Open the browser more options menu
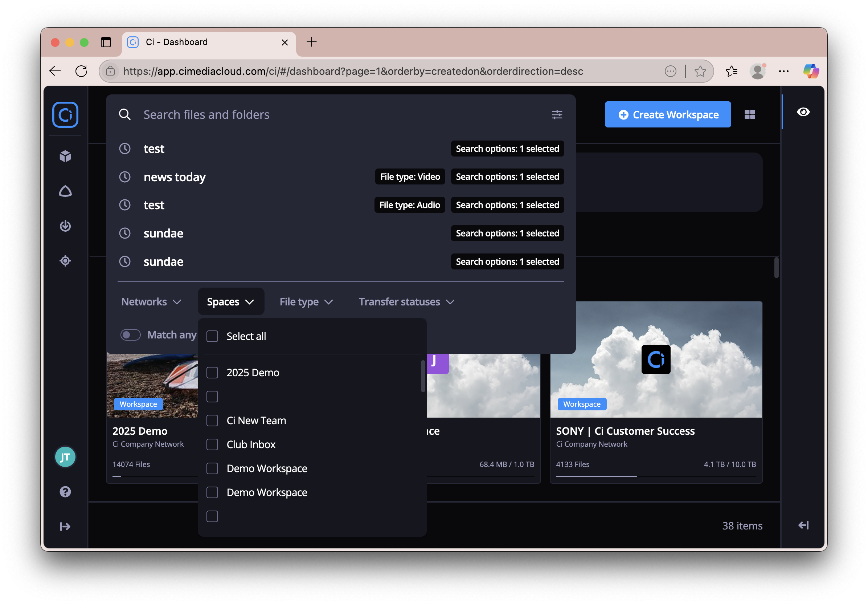The width and height of the screenshot is (868, 605). 784,71
